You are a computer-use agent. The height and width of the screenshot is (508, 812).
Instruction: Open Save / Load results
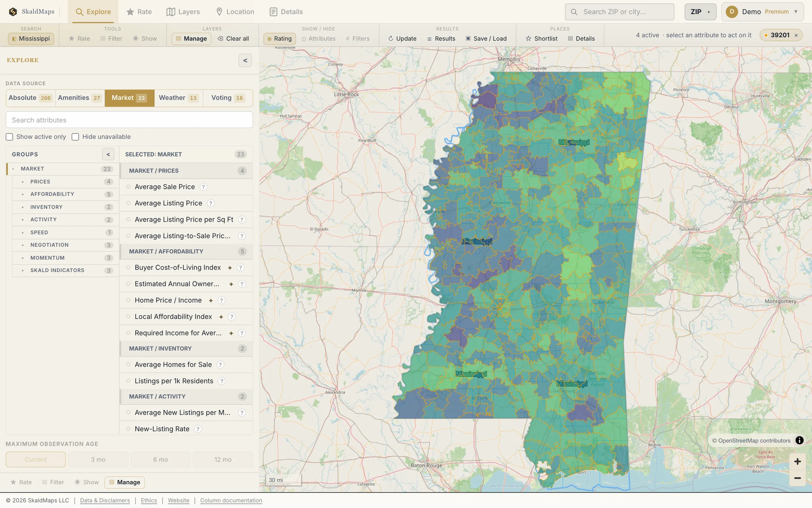tap(486, 38)
